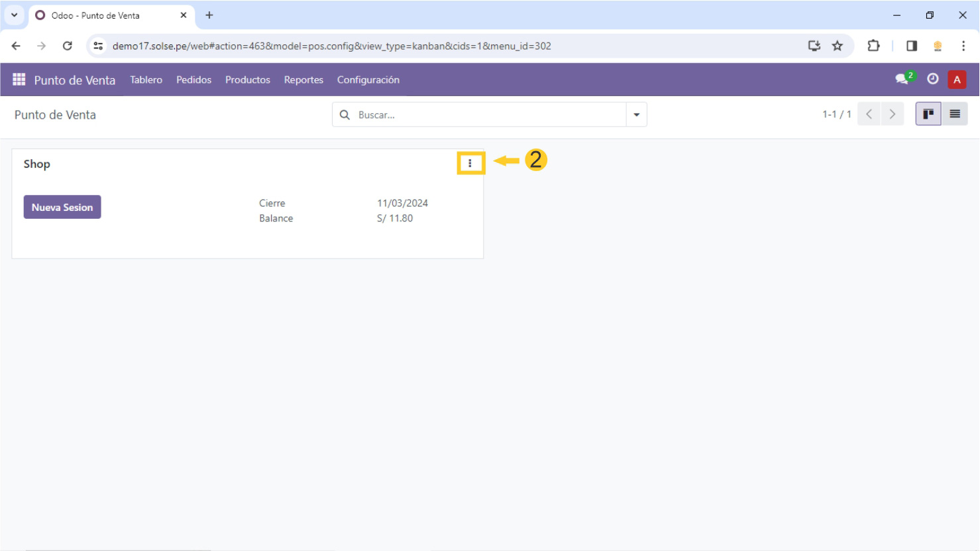Open the user avatar menu
980x551 pixels.
coord(956,80)
